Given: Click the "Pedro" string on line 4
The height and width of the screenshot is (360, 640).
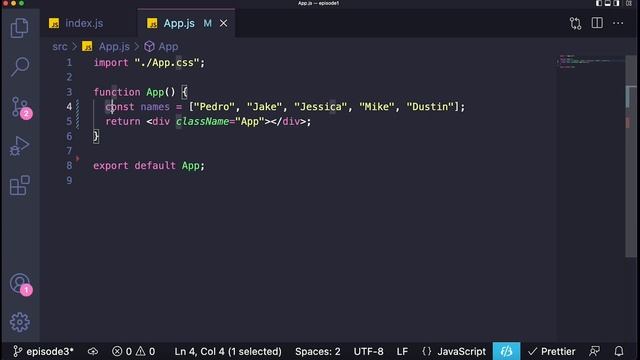Looking at the screenshot, I should [x=214, y=107].
